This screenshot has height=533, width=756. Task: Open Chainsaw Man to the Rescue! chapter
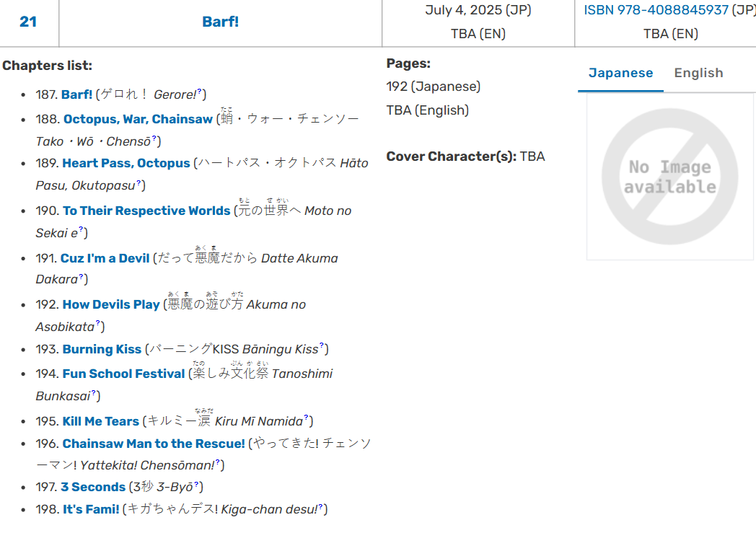click(x=154, y=444)
